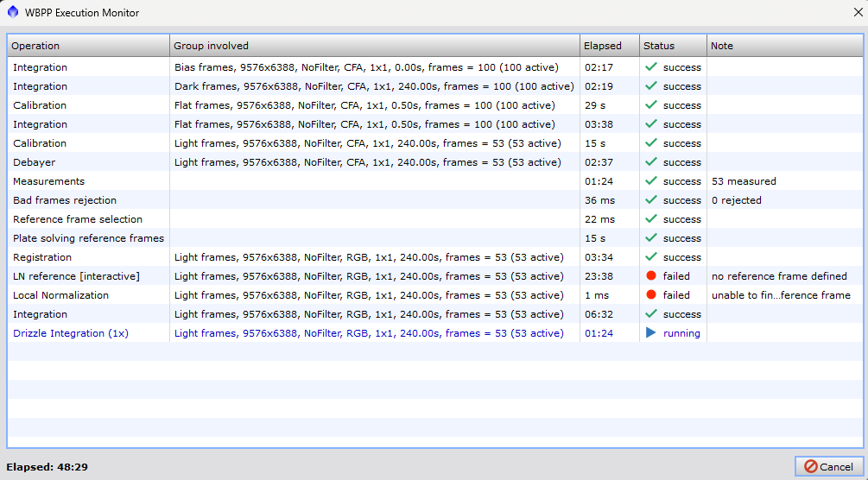Click the green checkmark for Dark frames Integration
The height and width of the screenshot is (480, 868).
tap(651, 85)
